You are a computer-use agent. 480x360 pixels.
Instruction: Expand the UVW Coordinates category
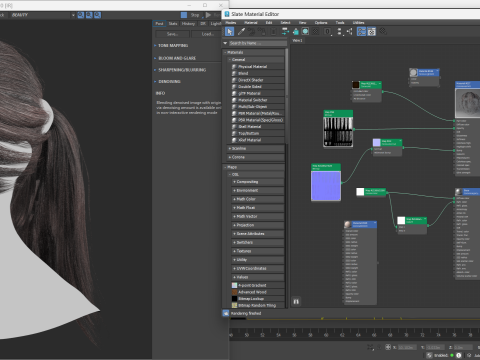[258, 268]
